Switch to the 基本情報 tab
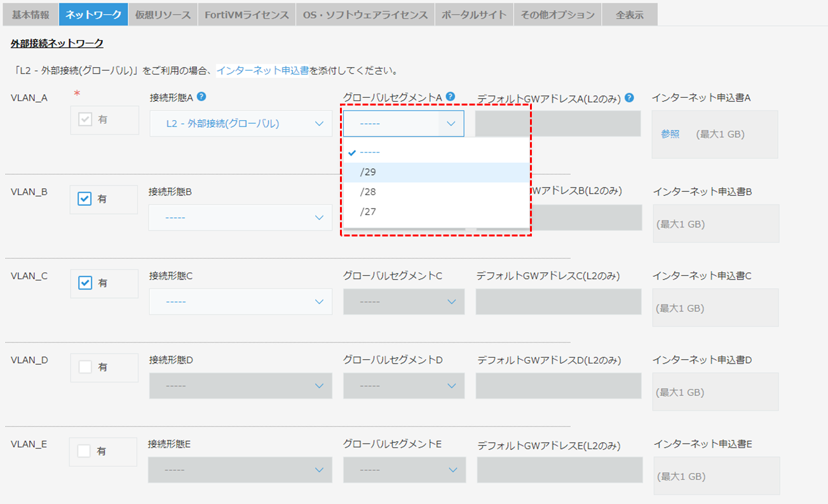828x504 pixels. pyautogui.click(x=31, y=15)
